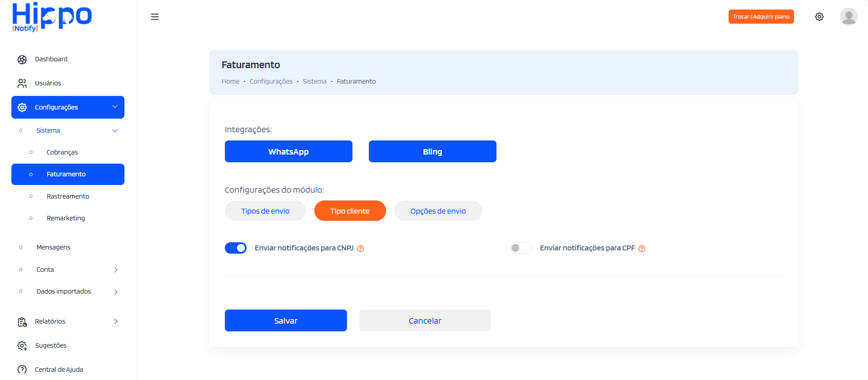
Task: Collapse the Sistema submenu chevron
Action: (x=115, y=131)
